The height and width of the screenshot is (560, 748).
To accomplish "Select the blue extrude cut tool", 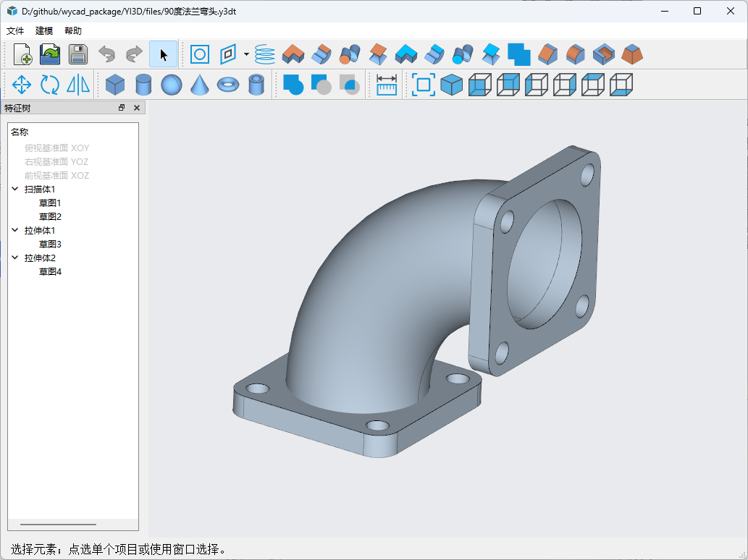I will [x=406, y=54].
